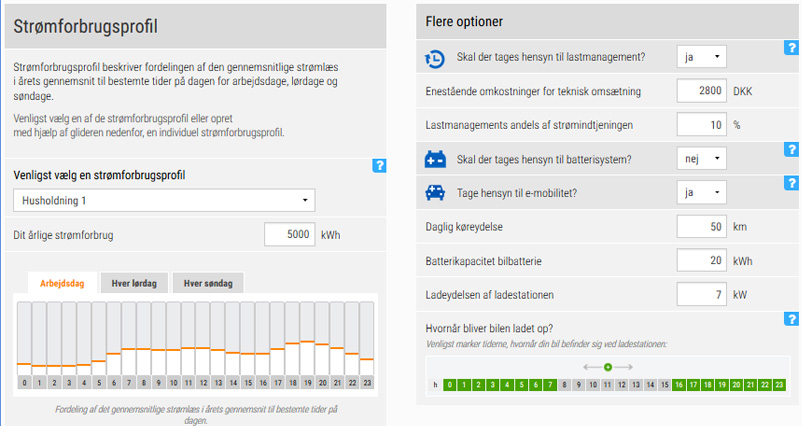
Task: Click the lastmanagement clock icon
Action: click(435, 58)
